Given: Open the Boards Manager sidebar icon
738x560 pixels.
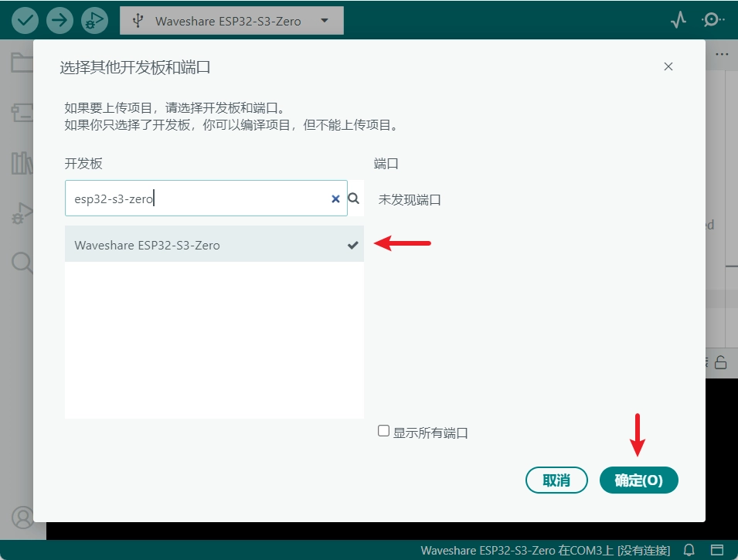Looking at the screenshot, I should coord(22,113).
